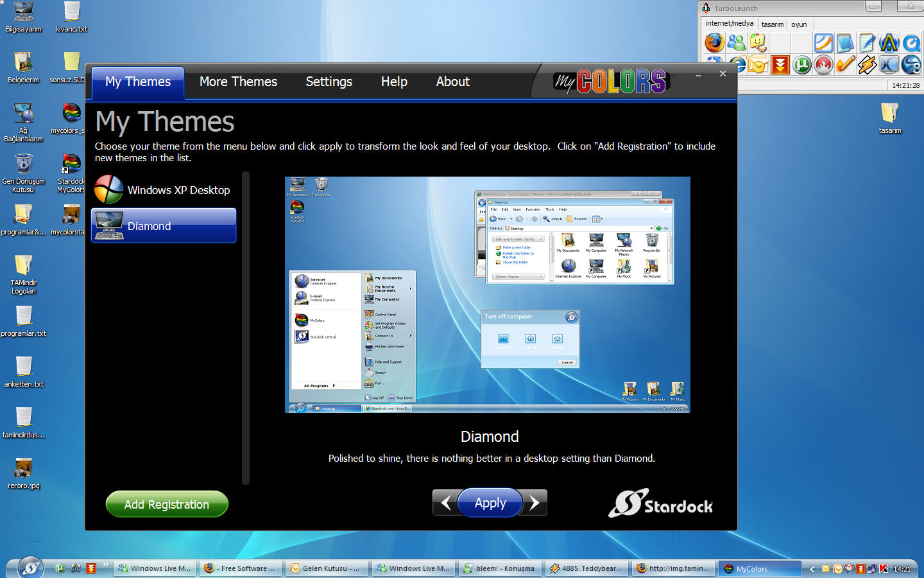Launch the red flame burner icon in TurboLaunch
924x578 pixels.
pyautogui.click(x=824, y=65)
